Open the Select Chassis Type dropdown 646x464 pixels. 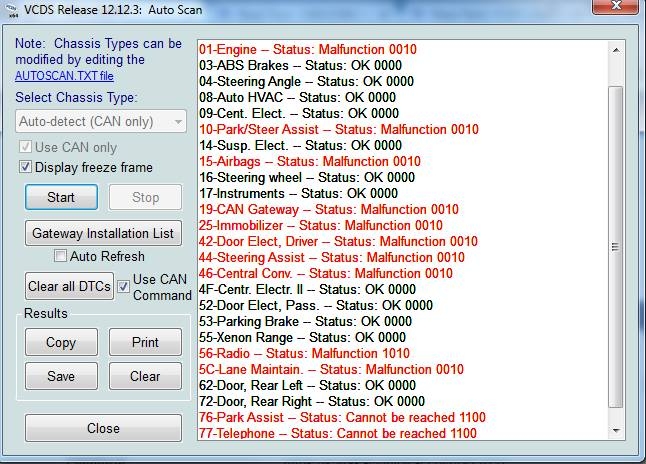pos(101,121)
